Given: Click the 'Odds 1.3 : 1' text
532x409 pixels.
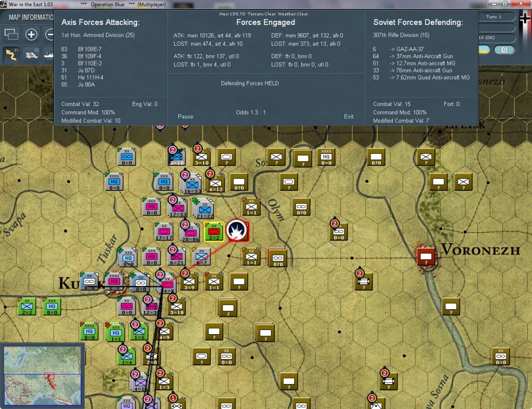Looking at the screenshot, I should coord(251,112).
